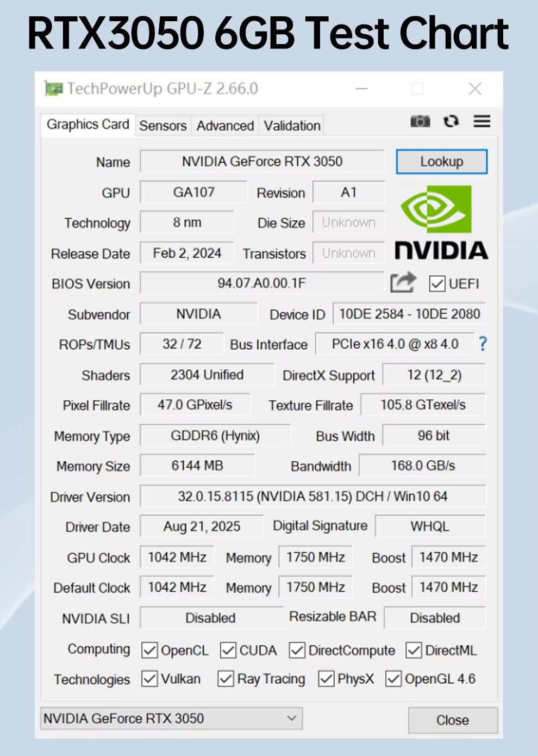
Task: Select the Graphics Card tab
Action: [88, 125]
